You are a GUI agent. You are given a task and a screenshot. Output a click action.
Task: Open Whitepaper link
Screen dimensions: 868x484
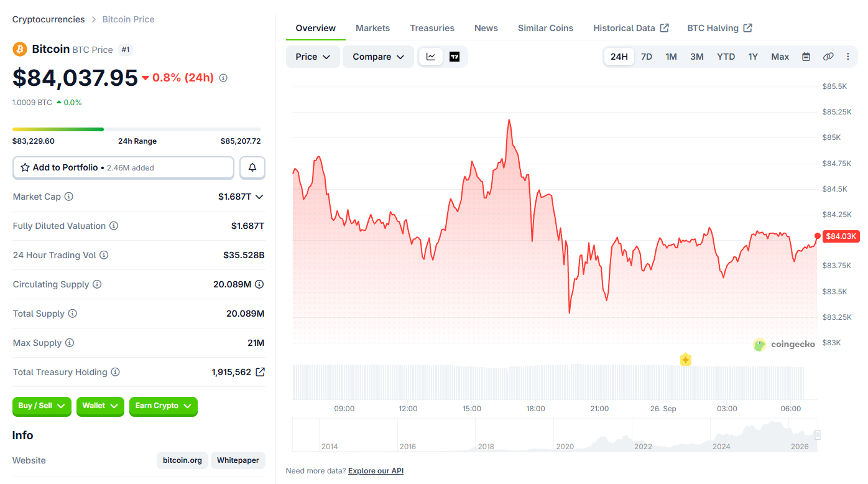point(238,460)
